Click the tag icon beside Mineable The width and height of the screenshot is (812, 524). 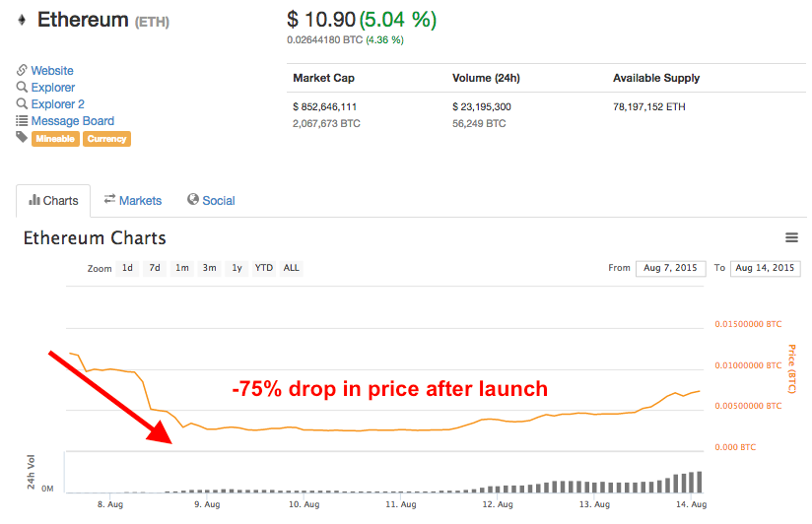pyautogui.click(x=22, y=137)
